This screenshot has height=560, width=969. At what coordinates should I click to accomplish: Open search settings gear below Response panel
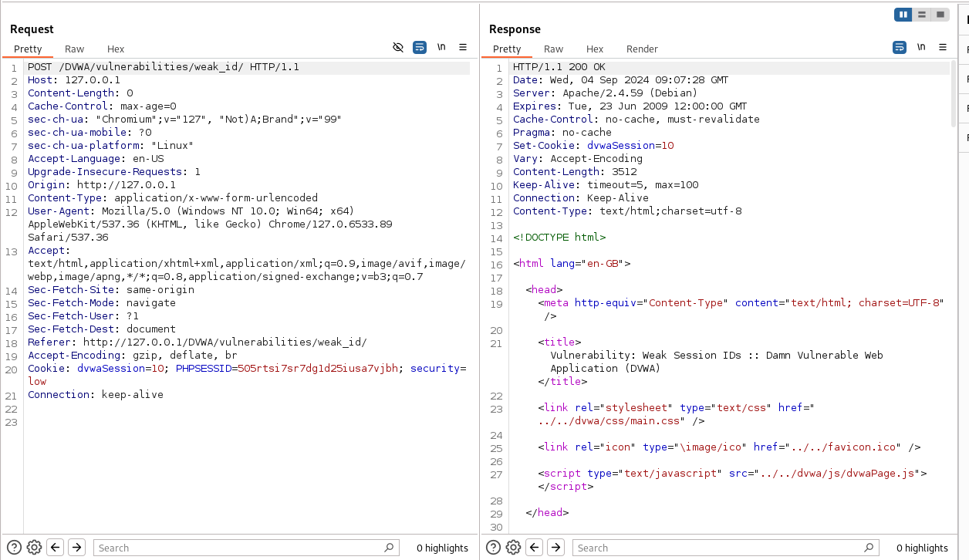(514, 548)
